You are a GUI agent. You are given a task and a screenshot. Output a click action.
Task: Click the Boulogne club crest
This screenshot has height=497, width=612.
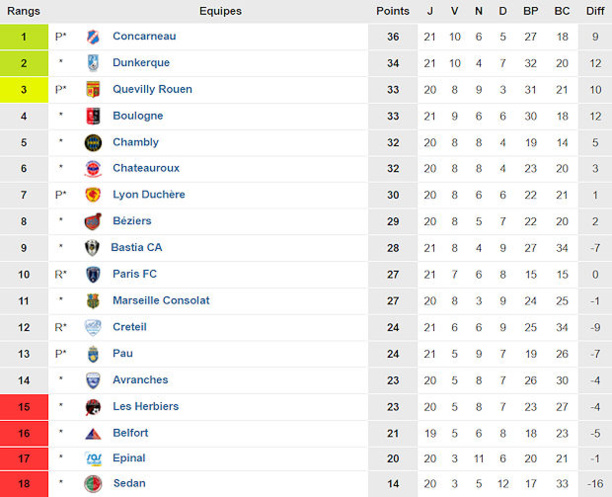click(x=93, y=116)
